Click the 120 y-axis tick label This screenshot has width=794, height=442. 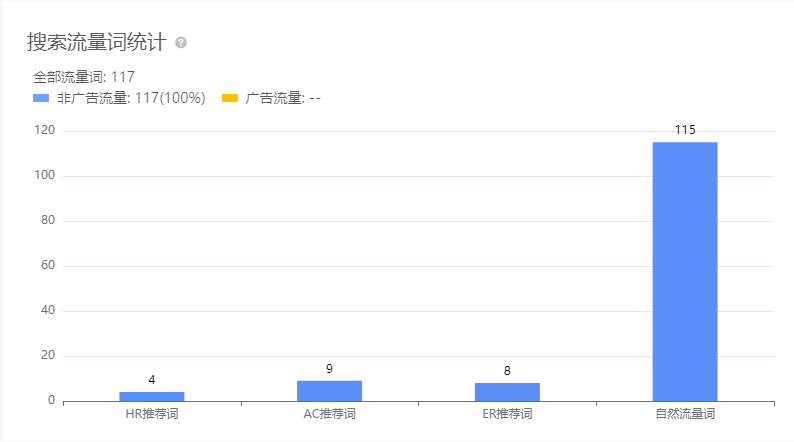click(x=44, y=131)
